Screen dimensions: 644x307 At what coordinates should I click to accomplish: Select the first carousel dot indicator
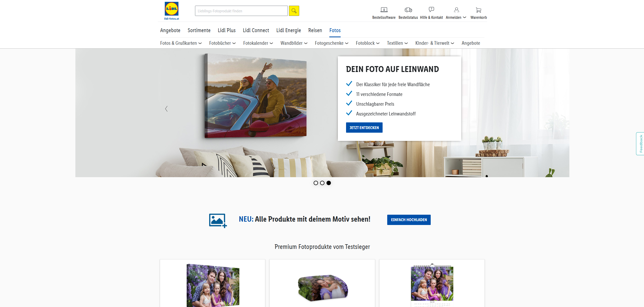pos(316,183)
